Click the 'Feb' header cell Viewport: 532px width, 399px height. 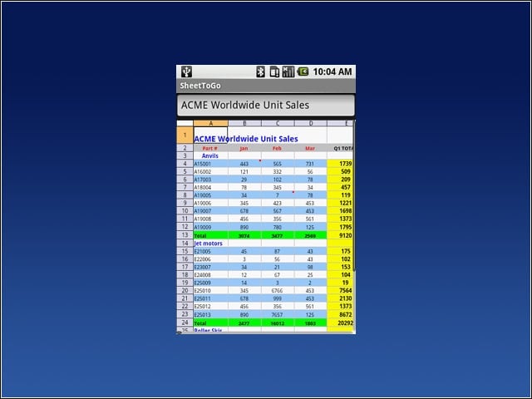point(277,148)
